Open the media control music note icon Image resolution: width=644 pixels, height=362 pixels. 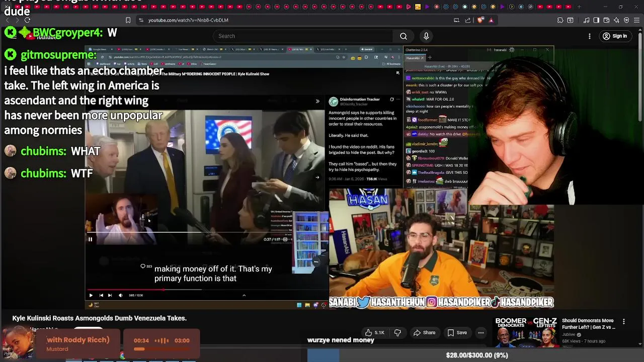click(x=587, y=20)
